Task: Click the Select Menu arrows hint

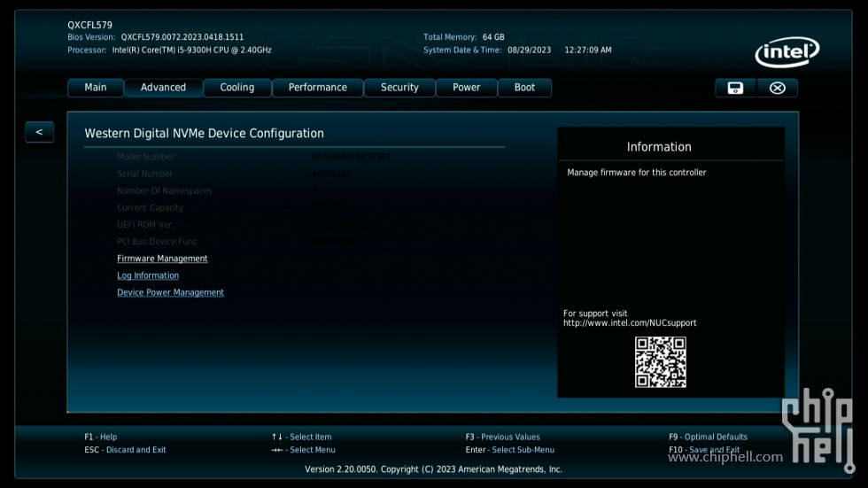Action: click(303, 450)
